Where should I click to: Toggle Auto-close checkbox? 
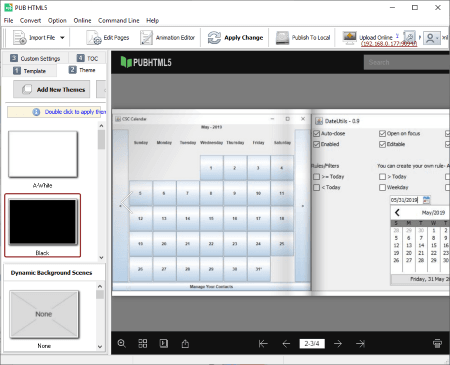click(x=316, y=134)
